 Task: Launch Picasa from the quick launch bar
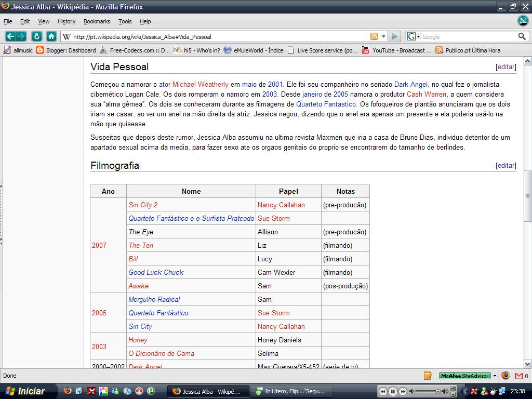click(103, 391)
